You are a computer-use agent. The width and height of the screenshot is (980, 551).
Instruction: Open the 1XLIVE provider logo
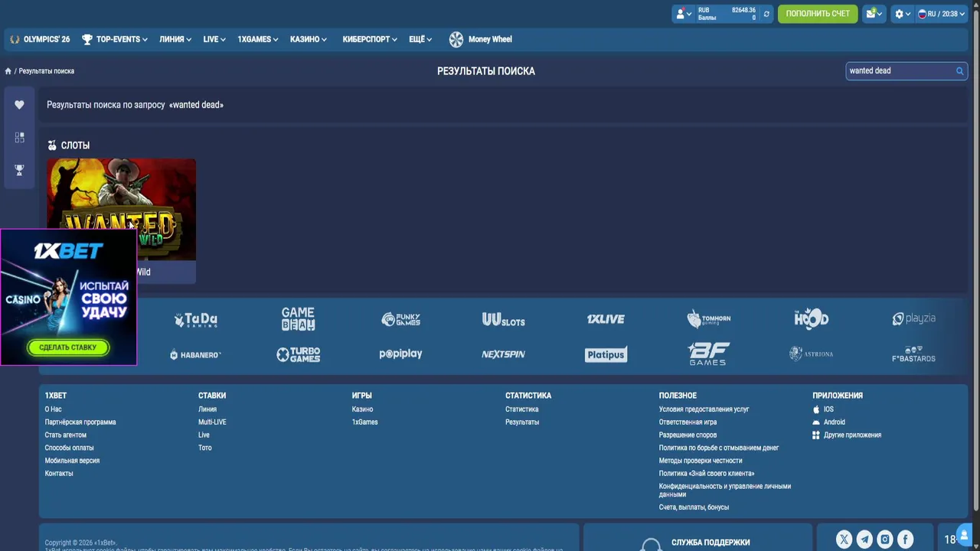606,319
